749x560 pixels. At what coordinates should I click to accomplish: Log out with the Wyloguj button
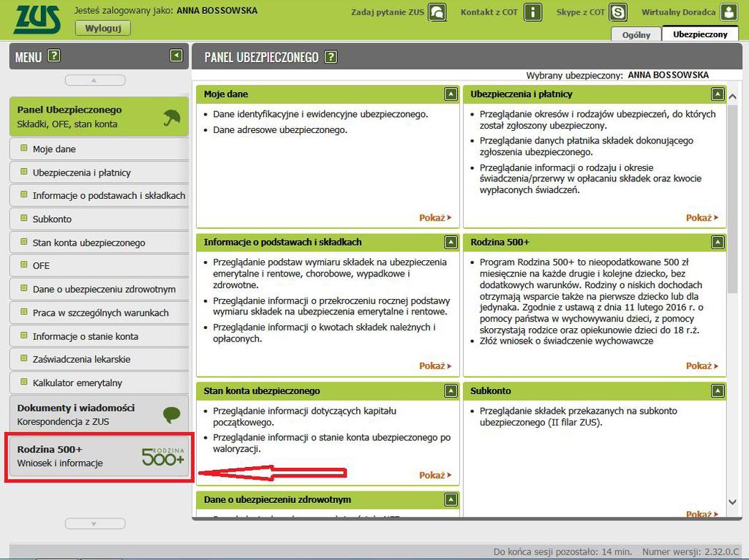[x=102, y=29]
